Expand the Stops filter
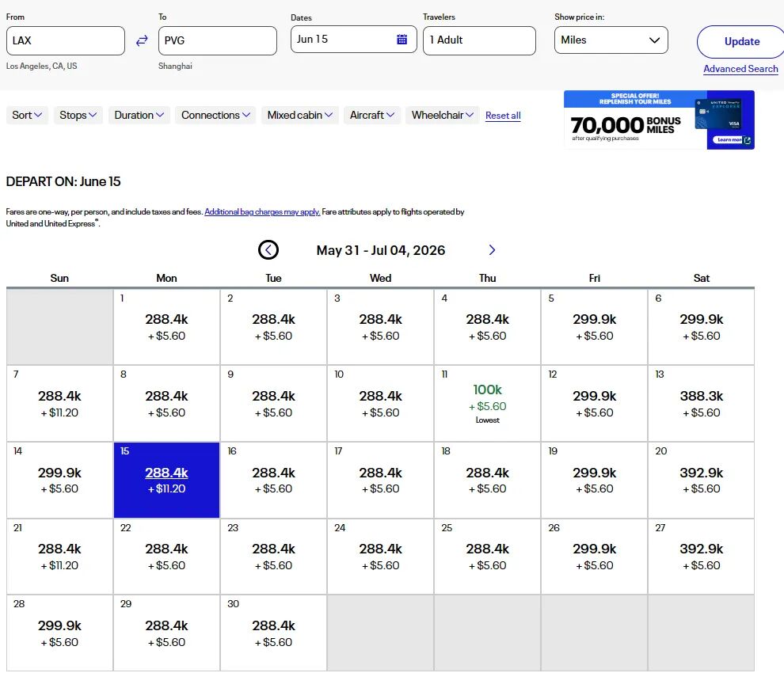Viewport: 784px width, 688px height. pos(78,116)
